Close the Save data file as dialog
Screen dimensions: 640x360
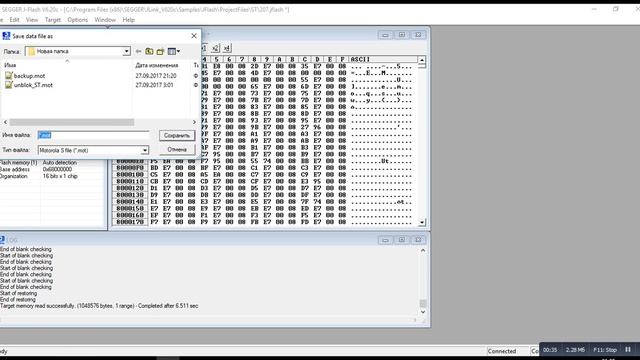point(194,36)
